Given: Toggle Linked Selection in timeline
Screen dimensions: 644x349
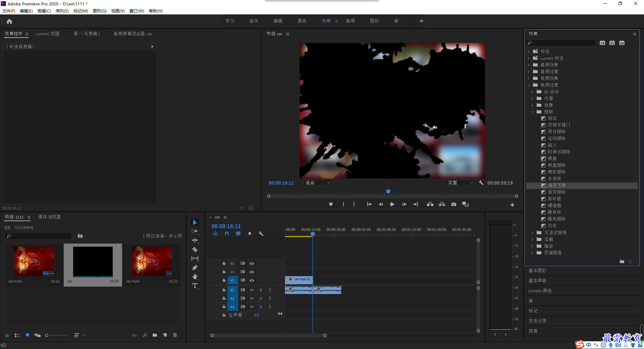Looking at the screenshot, I should 238,234.
